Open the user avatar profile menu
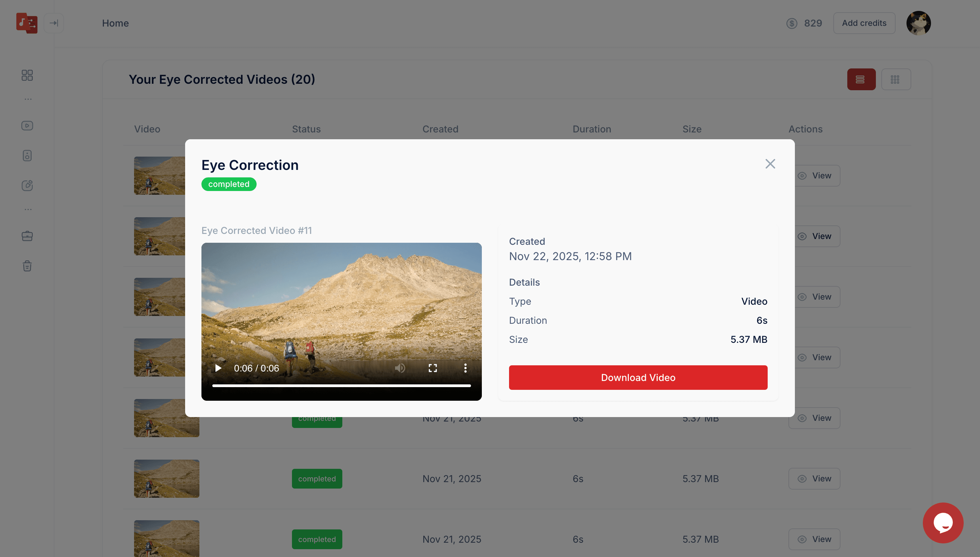The height and width of the screenshot is (557, 980). pos(918,23)
